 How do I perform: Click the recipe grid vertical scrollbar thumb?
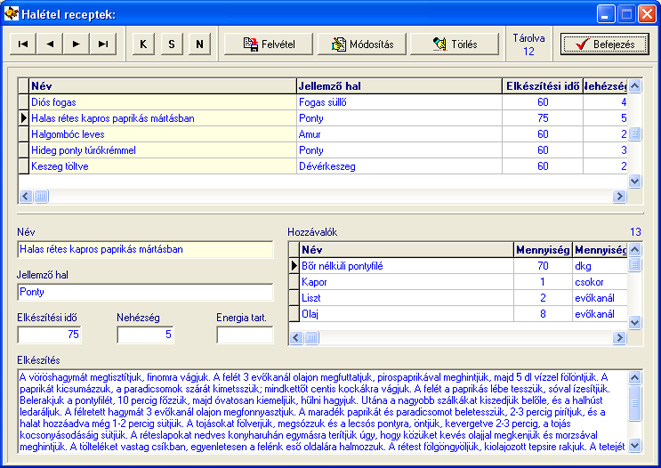635,134
